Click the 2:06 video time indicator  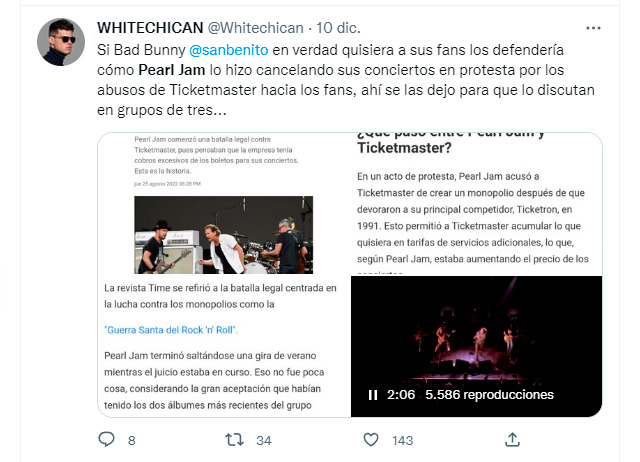tap(401, 395)
